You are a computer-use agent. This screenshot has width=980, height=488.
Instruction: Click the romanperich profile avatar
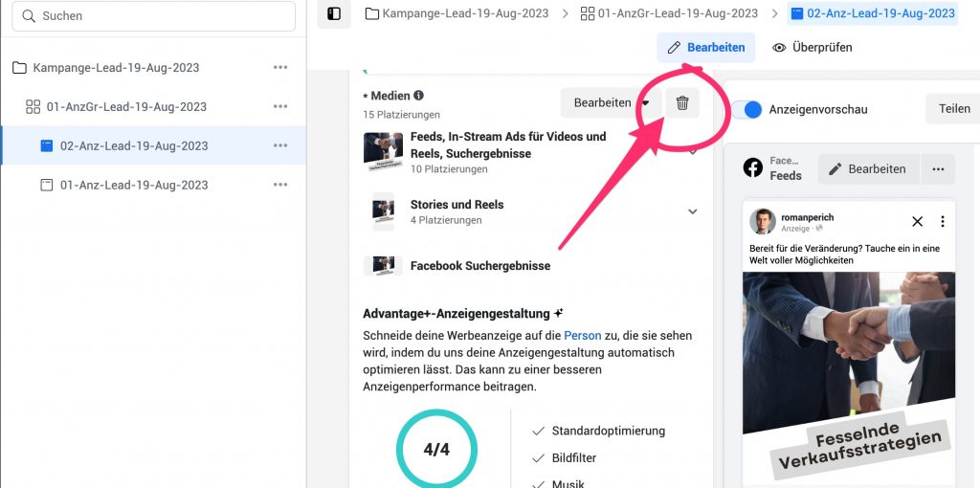coord(763,222)
